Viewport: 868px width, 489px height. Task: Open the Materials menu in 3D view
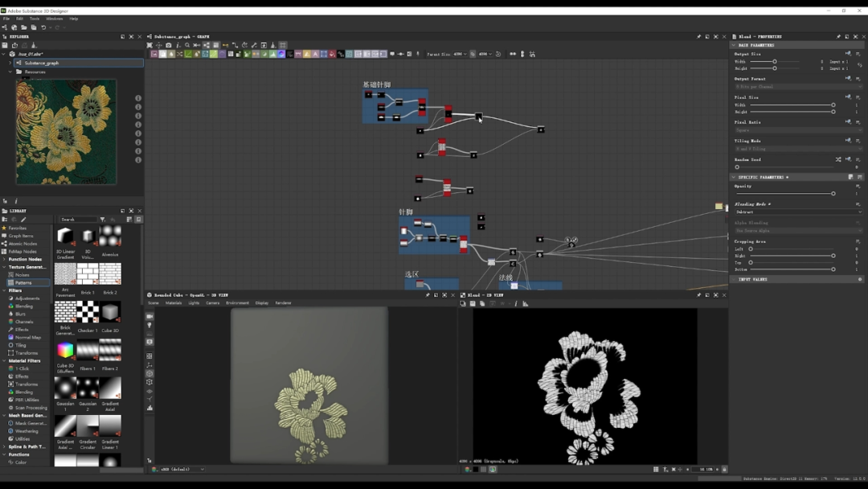click(174, 303)
